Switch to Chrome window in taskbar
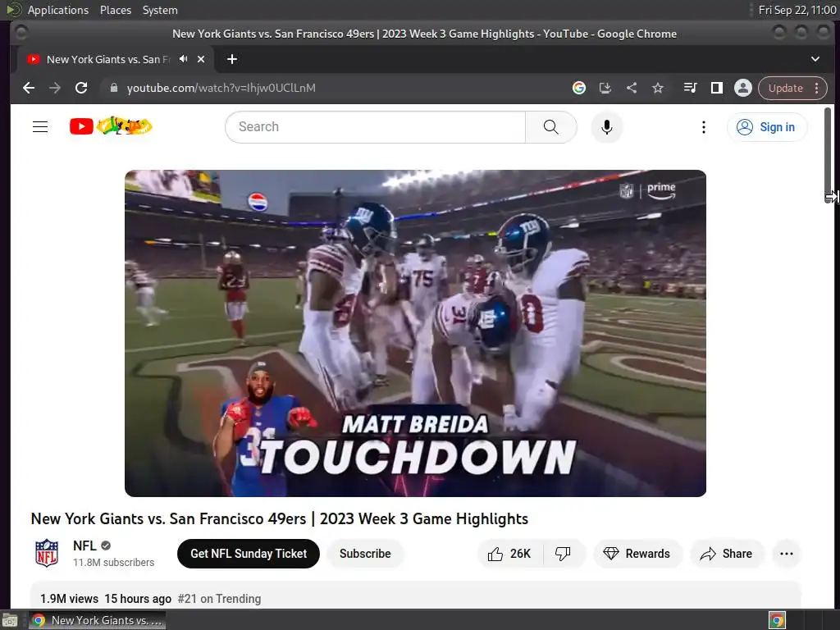This screenshot has height=630, width=840. pos(97,620)
